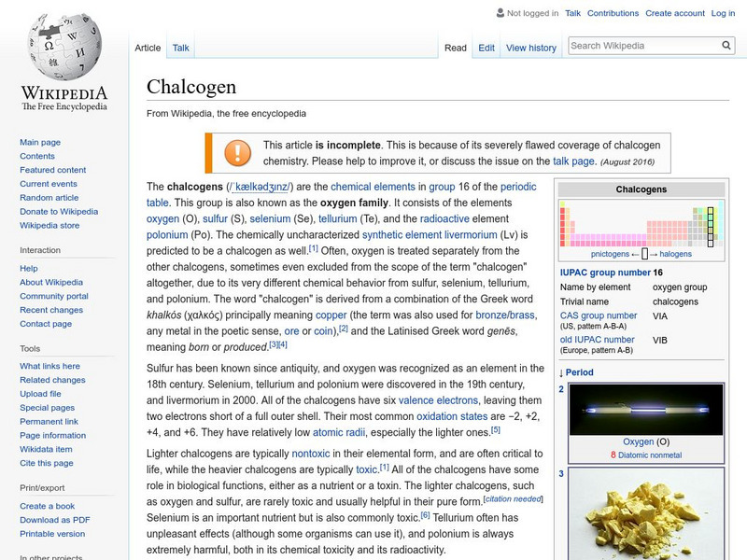Open the Help sidebar link
Screen dimensions: 747x560
(29, 268)
